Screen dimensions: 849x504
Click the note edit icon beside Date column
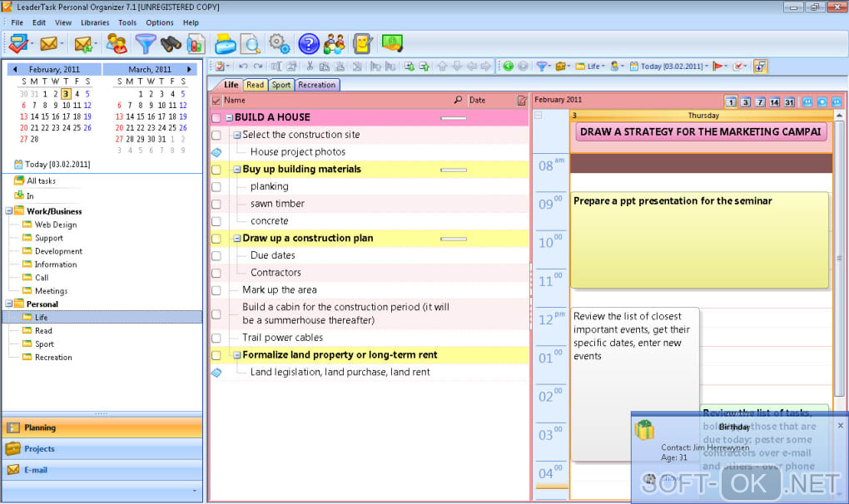[521, 100]
